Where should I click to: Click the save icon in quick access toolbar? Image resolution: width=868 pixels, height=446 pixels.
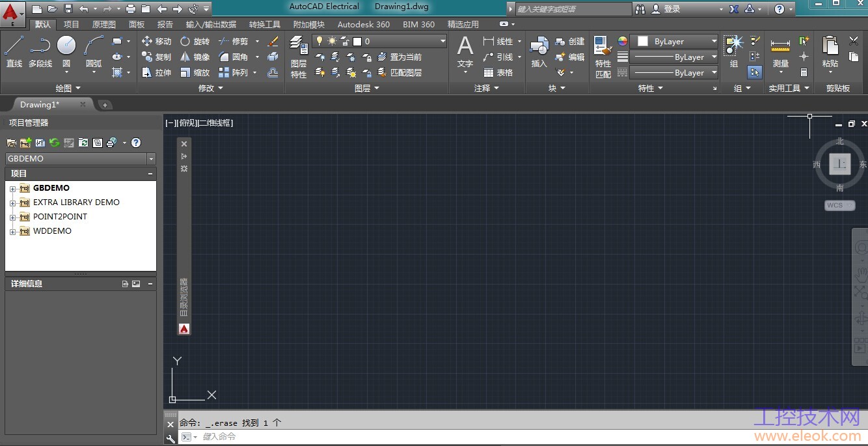pyautogui.click(x=68, y=8)
